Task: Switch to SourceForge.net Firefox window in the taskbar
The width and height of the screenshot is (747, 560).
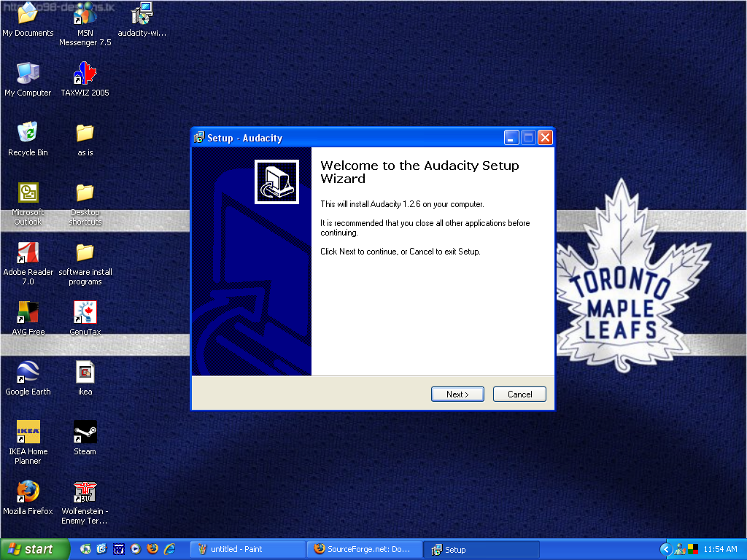Action: [365, 550]
